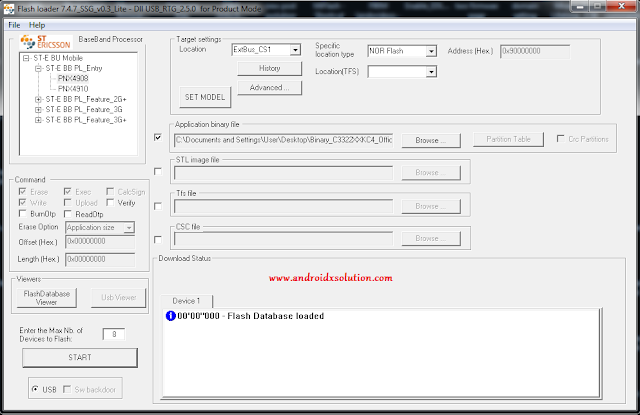Open the FlashDatabase Viewer
Image resolution: width=640 pixels, height=415 pixels.
point(47,298)
